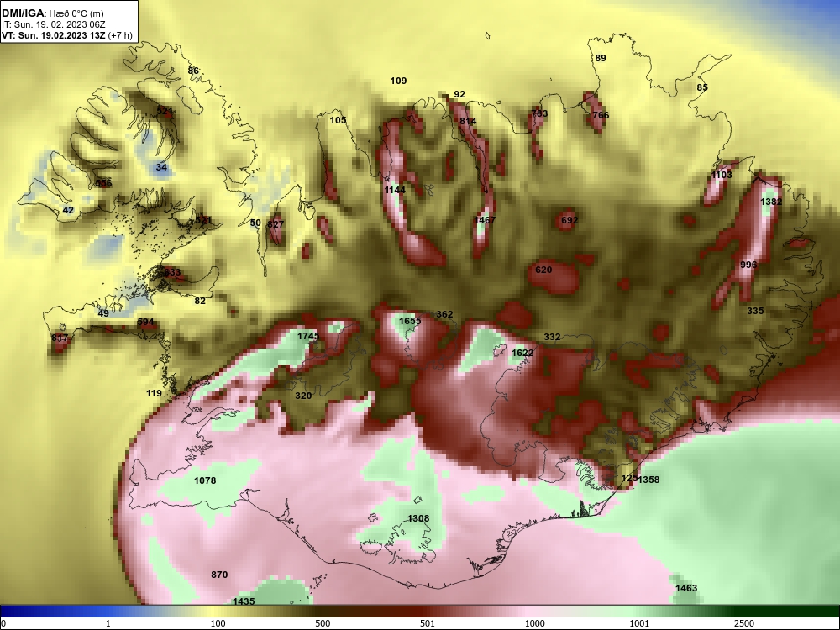This screenshot has height=630, width=840.
Task: Click the map value 1078
Action: click(x=205, y=480)
